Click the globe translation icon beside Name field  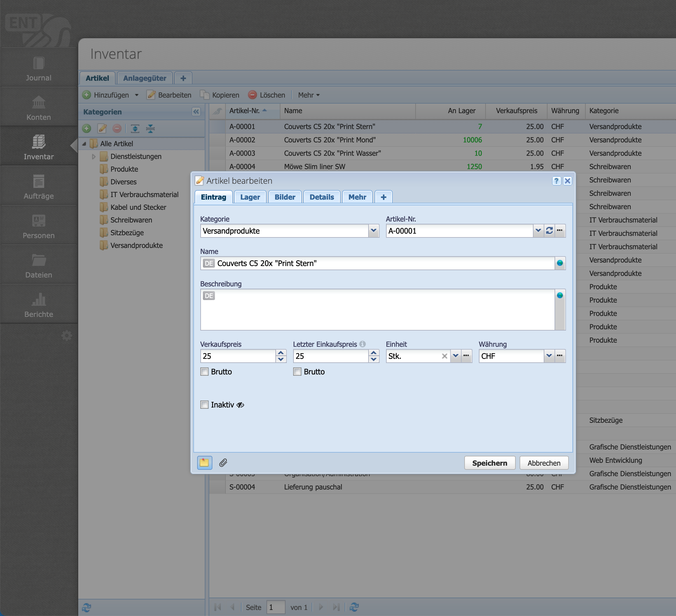(560, 263)
